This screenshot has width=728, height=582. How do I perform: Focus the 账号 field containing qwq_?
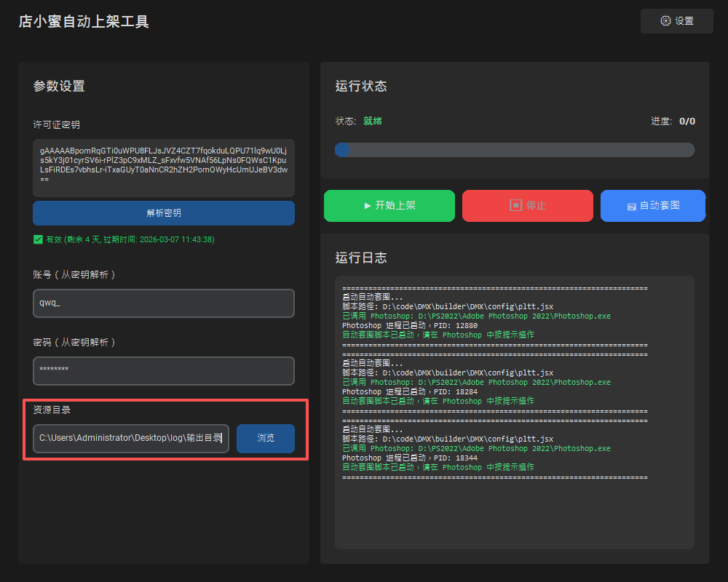coord(164,303)
